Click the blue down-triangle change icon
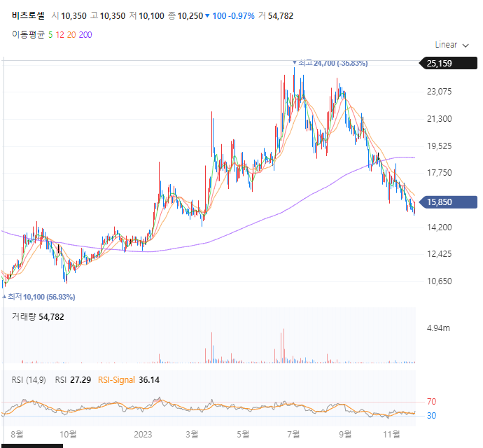Viewport: 483px width, 448px height. pos(207,15)
